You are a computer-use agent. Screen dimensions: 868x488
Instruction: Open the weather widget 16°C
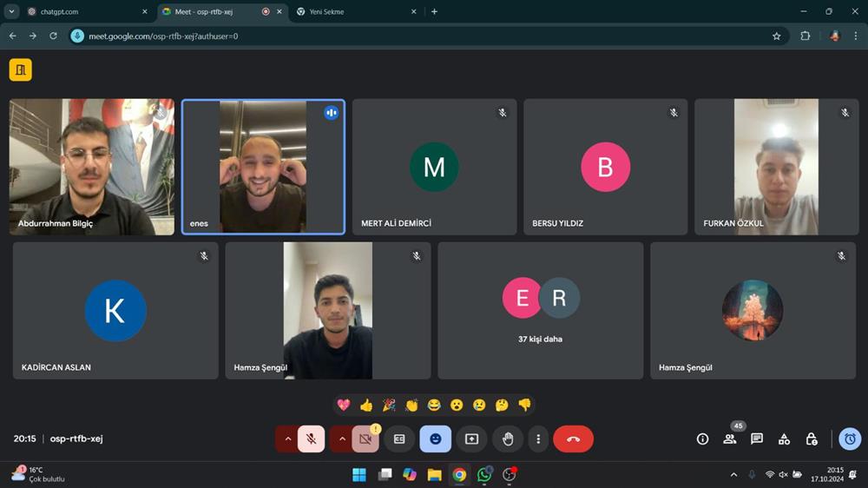(x=37, y=474)
